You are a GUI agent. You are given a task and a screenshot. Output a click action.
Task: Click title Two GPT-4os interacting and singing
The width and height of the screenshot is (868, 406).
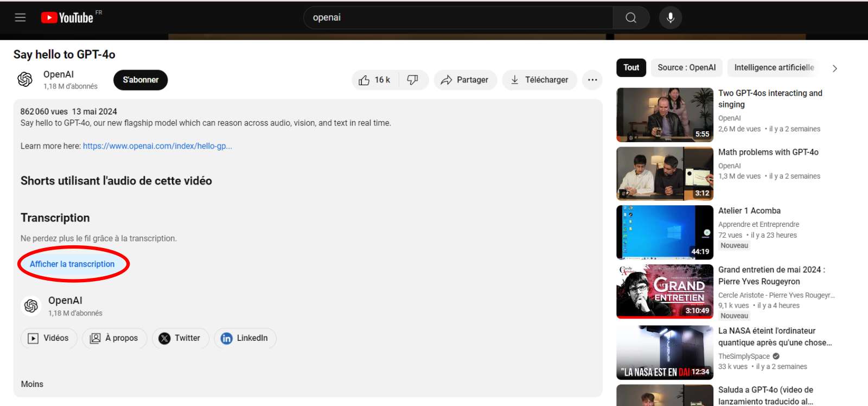pos(770,99)
